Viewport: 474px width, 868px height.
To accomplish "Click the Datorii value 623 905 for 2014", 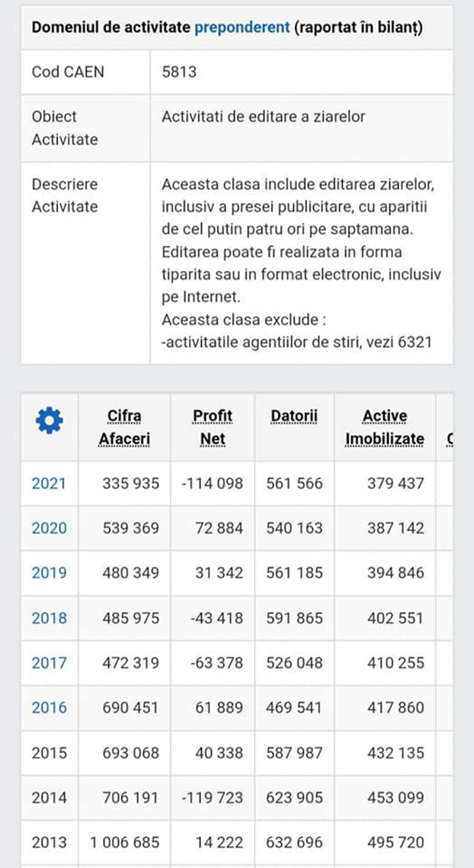I will (x=292, y=798).
